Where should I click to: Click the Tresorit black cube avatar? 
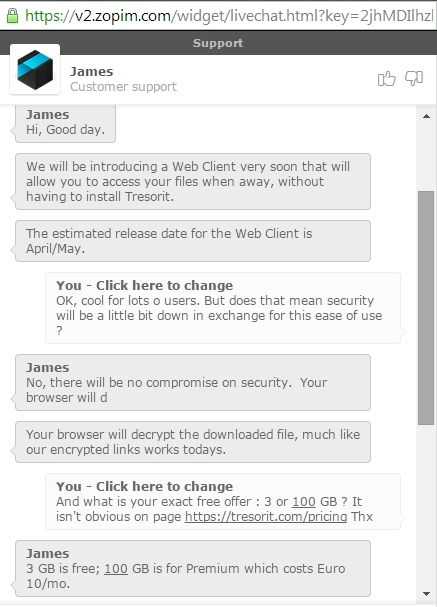[x=35, y=70]
